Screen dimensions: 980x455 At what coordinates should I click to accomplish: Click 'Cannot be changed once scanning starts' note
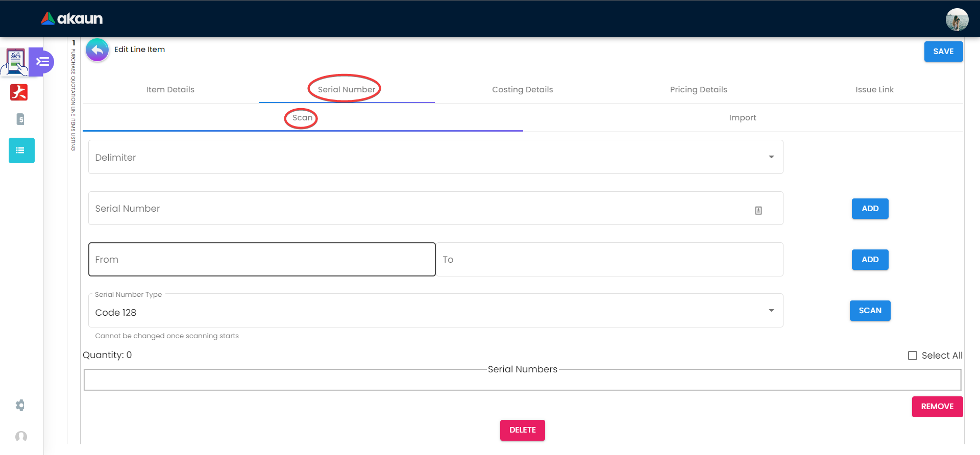pyautogui.click(x=167, y=336)
